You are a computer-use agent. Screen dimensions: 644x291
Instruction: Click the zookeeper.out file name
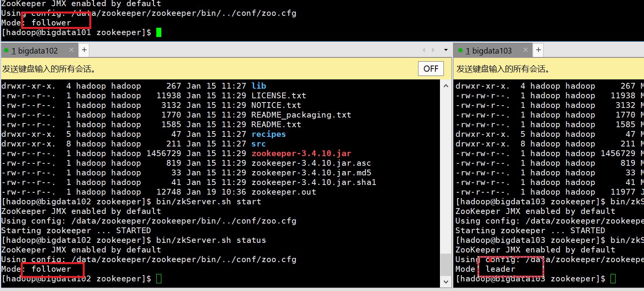[284, 192]
